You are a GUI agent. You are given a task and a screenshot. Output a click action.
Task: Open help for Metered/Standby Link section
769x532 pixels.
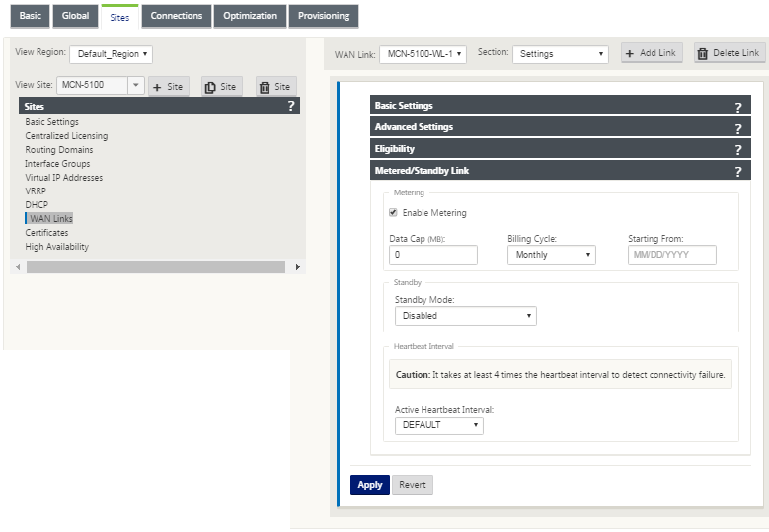pos(738,171)
